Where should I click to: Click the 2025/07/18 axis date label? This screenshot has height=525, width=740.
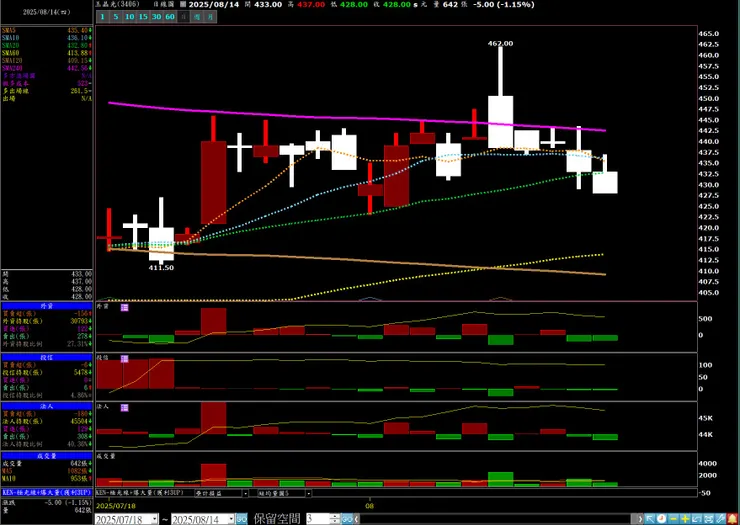click(x=116, y=506)
